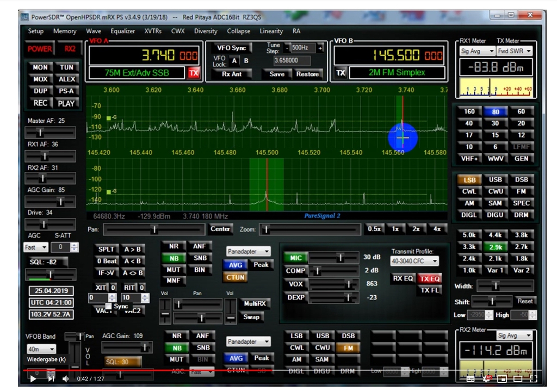Adjust the Zoom slider
557x392 pixels.
pyautogui.click(x=310, y=230)
